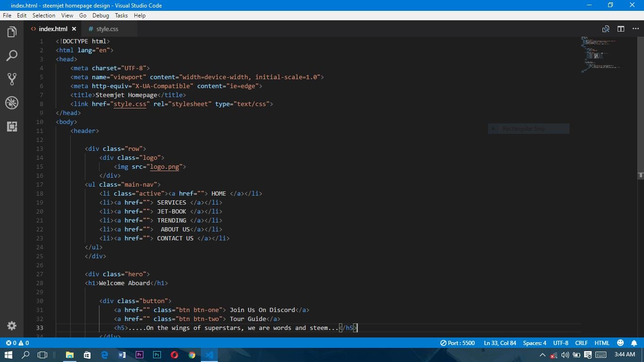
Task: Click Ln 33, Col 84 to go to line
Action: click(x=500, y=343)
